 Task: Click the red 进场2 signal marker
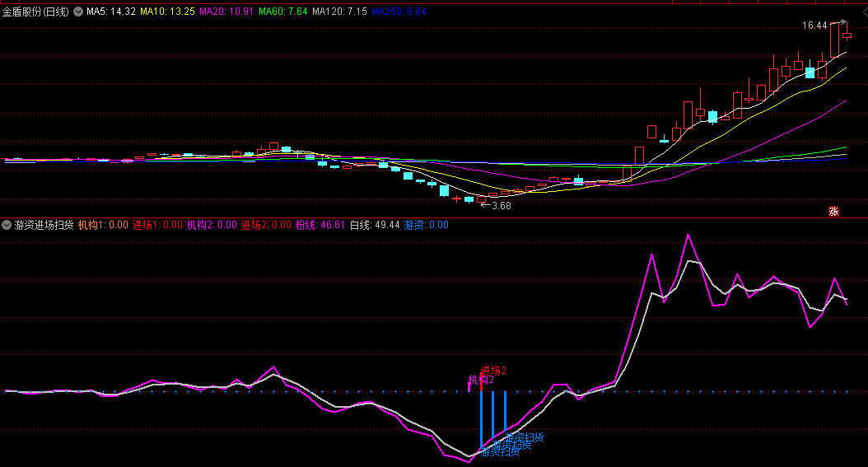coord(492,371)
